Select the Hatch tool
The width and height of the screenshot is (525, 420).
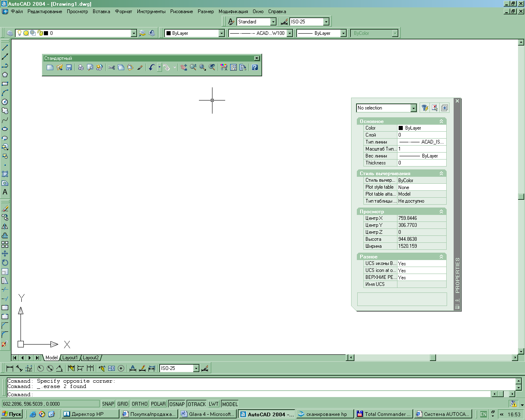click(x=5, y=174)
